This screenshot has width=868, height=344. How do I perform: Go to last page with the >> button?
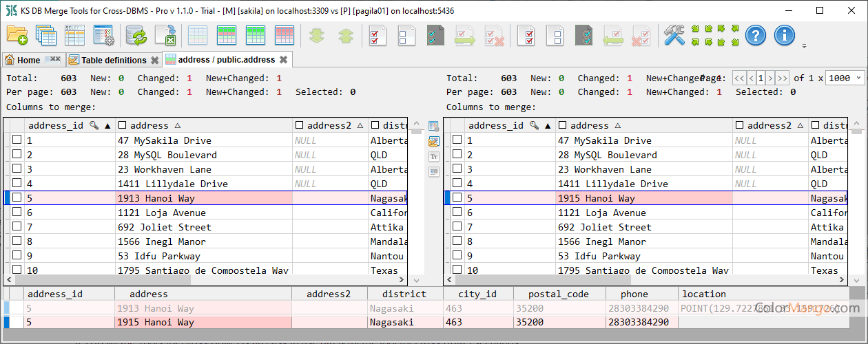pos(783,78)
